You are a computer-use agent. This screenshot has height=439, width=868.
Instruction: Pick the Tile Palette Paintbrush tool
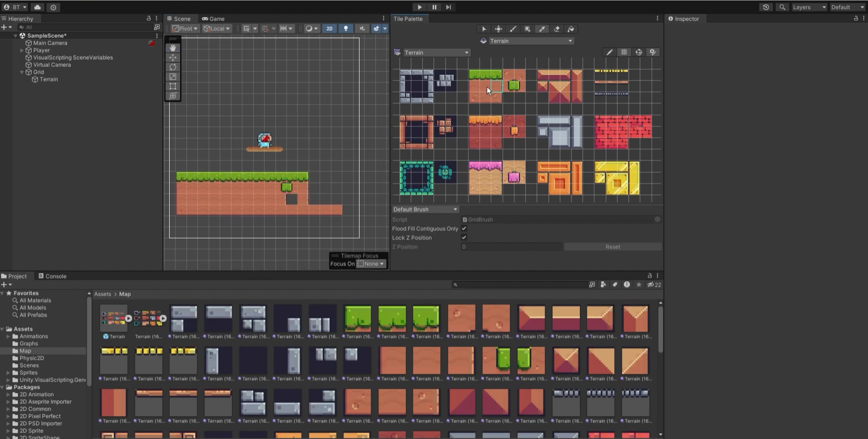513,29
